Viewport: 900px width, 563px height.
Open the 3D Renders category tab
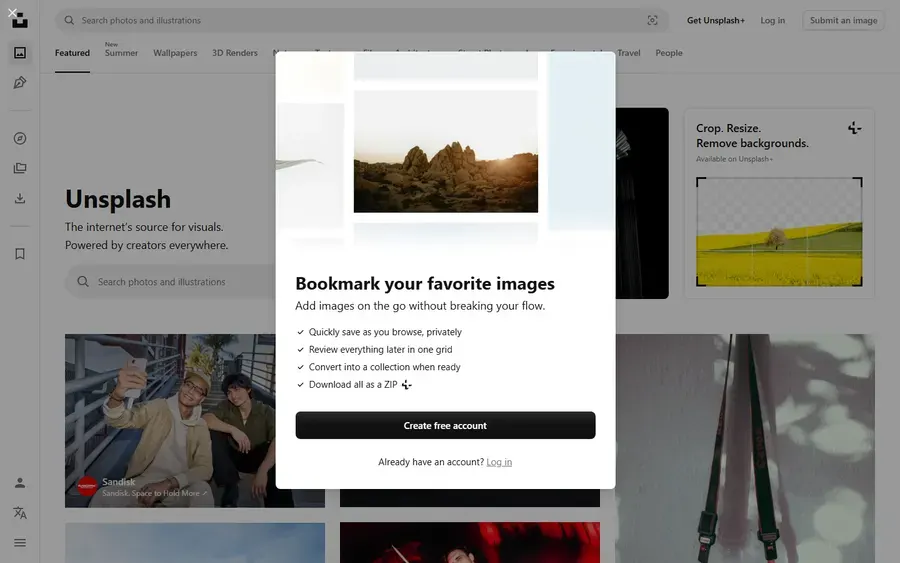click(x=235, y=53)
